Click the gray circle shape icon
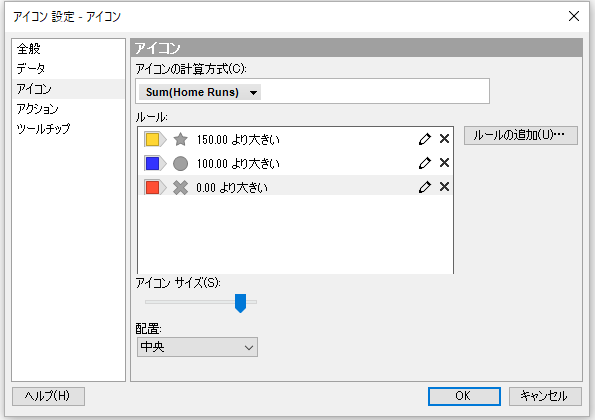The width and height of the screenshot is (595, 420). click(x=181, y=164)
